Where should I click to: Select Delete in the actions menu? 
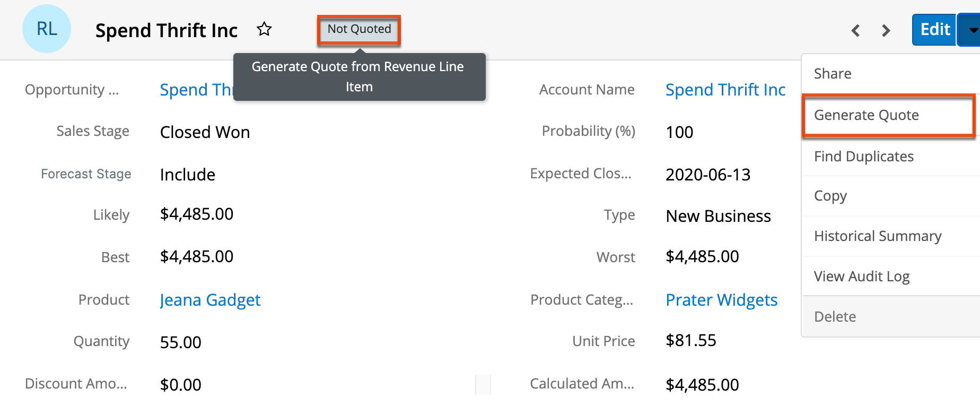click(835, 317)
